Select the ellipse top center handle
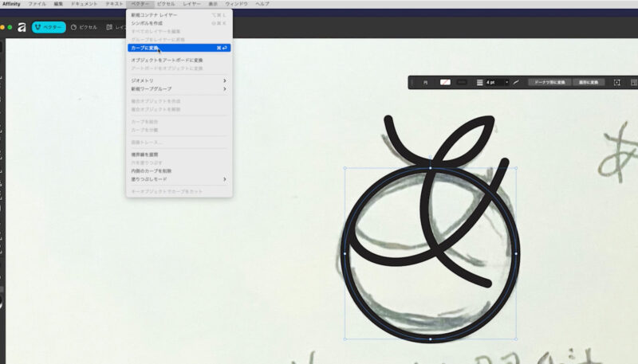 (431, 168)
